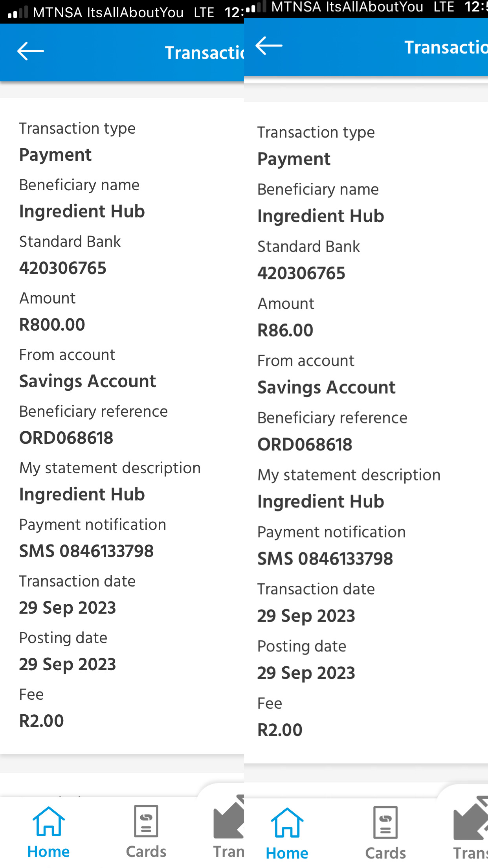This screenshot has height=868, width=488.
Task: Tap the left Transaction header title
Action: [204, 53]
